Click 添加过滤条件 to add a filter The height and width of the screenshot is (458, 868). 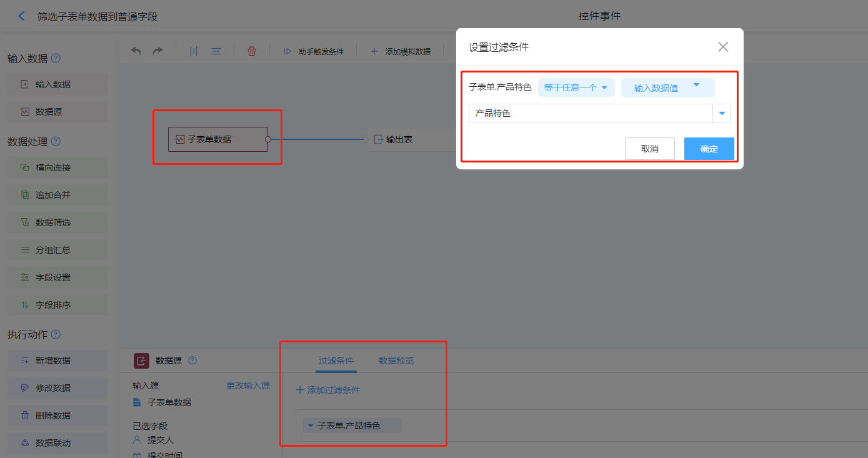click(x=328, y=390)
